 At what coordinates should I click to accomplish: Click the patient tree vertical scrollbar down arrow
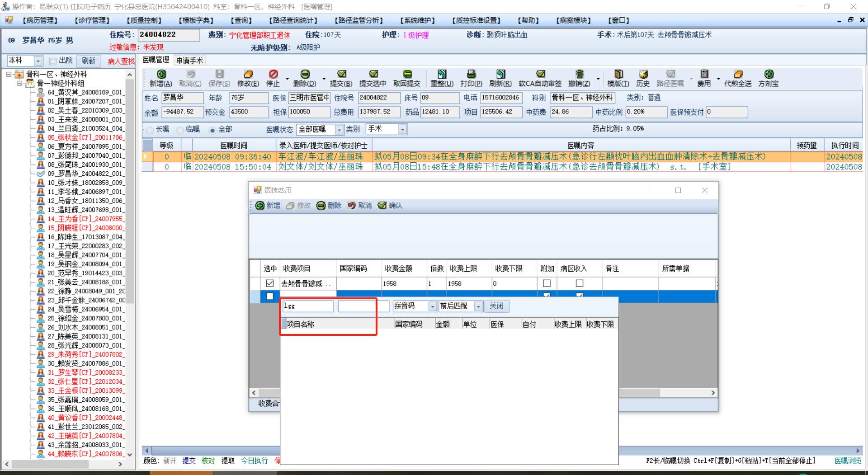(x=130, y=454)
